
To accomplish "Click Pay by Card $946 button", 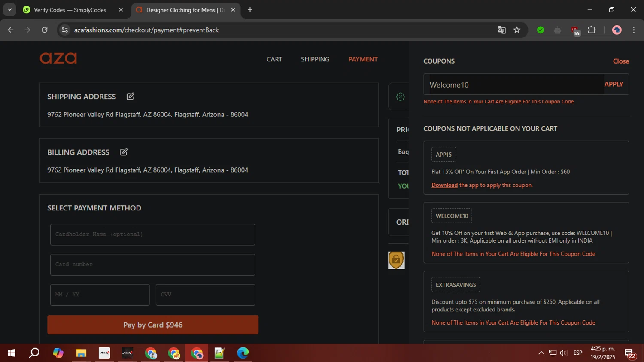I will point(153,325).
